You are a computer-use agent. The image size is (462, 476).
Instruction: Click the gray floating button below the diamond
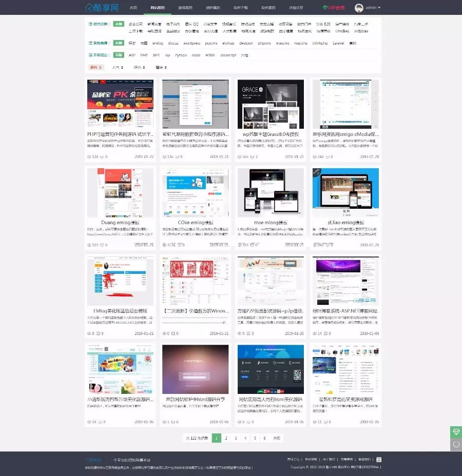455,445
